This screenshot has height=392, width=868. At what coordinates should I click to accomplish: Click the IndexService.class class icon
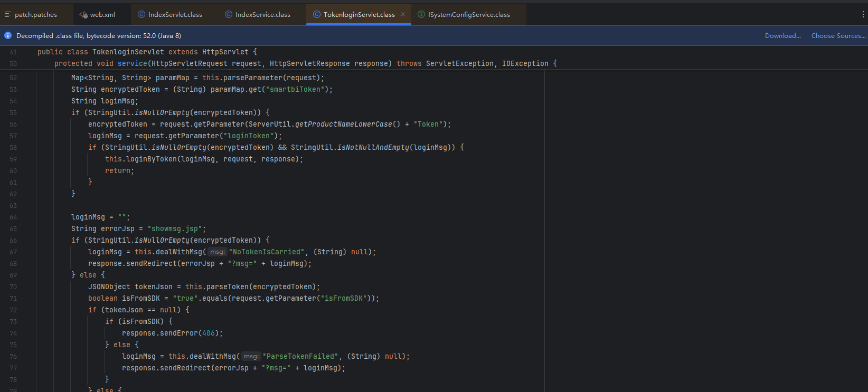(229, 14)
